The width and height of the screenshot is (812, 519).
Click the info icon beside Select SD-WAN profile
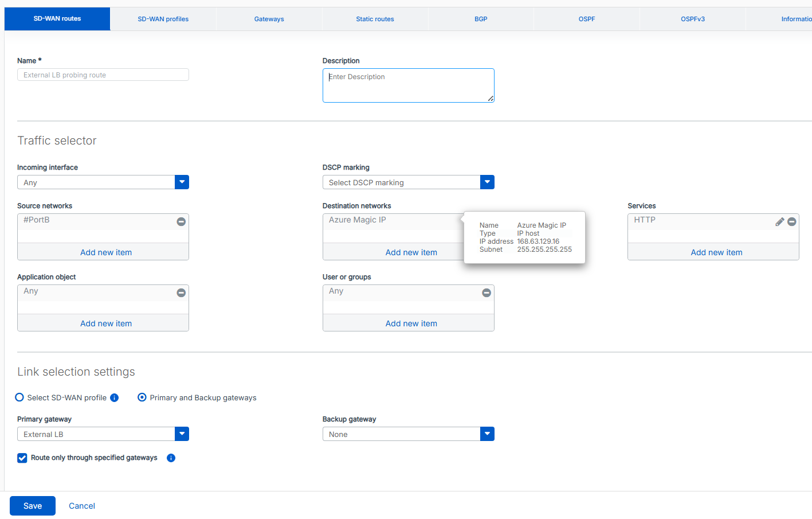tap(114, 397)
